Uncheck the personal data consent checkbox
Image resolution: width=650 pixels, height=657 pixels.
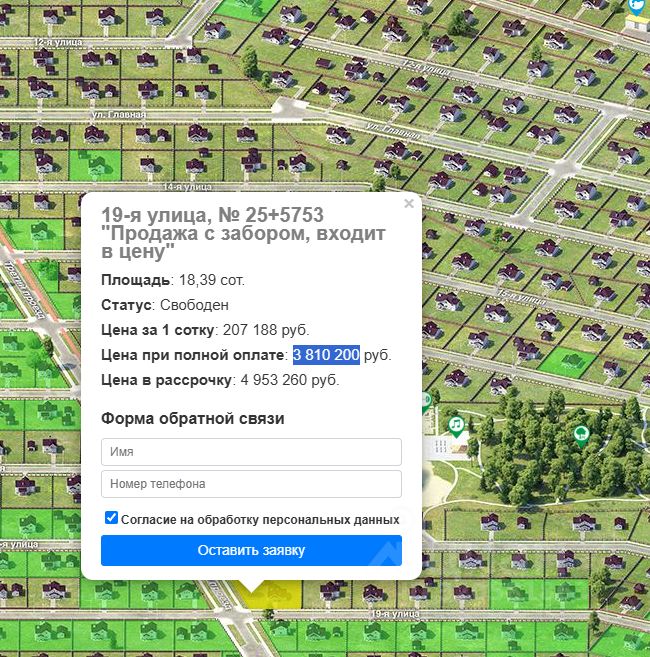(x=111, y=517)
